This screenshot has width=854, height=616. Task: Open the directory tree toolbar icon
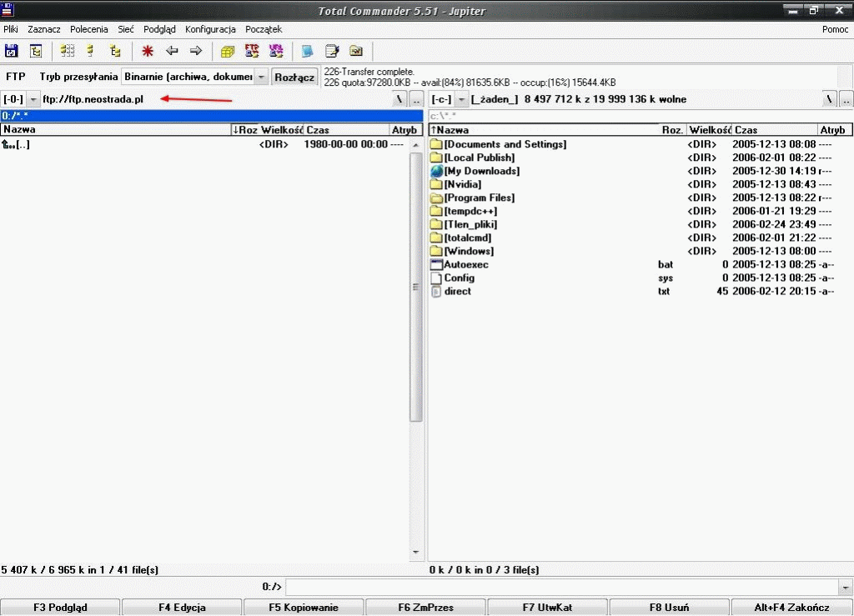click(36, 51)
